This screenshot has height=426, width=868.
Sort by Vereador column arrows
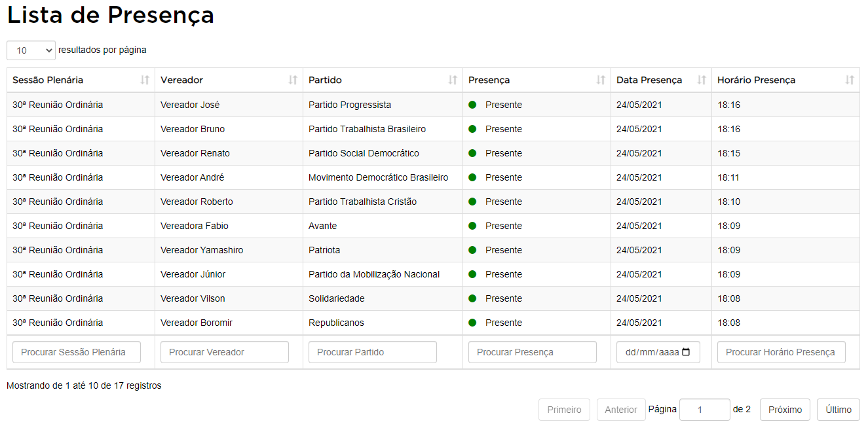[x=293, y=80]
